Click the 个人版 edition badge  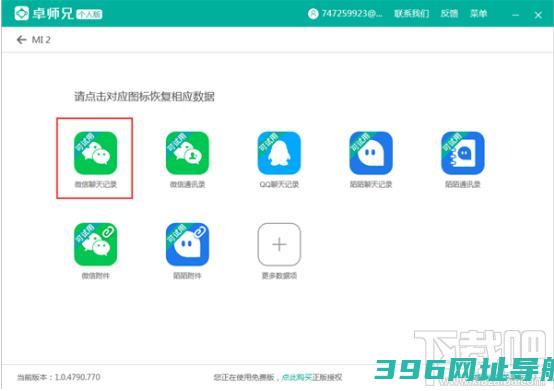89,14
